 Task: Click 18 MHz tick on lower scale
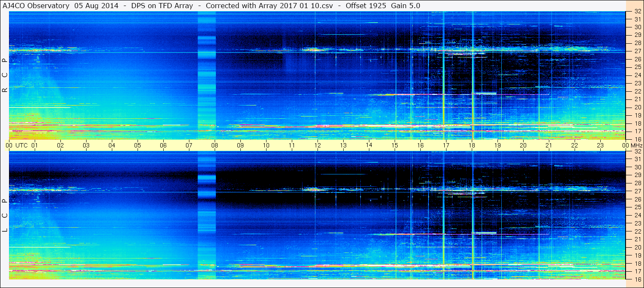point(637,263)
